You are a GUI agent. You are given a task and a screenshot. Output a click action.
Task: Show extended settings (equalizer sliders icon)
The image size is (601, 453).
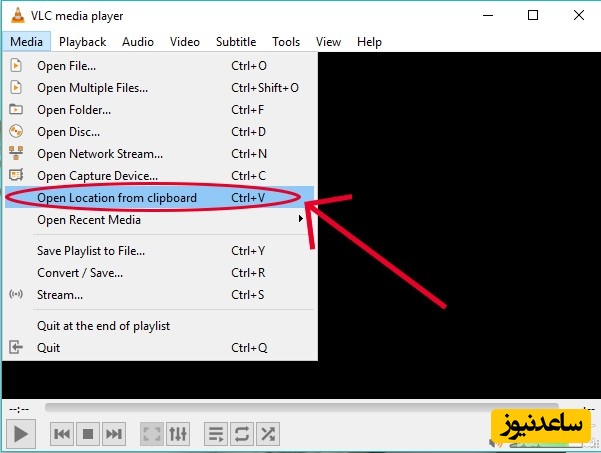pos(178,433)
